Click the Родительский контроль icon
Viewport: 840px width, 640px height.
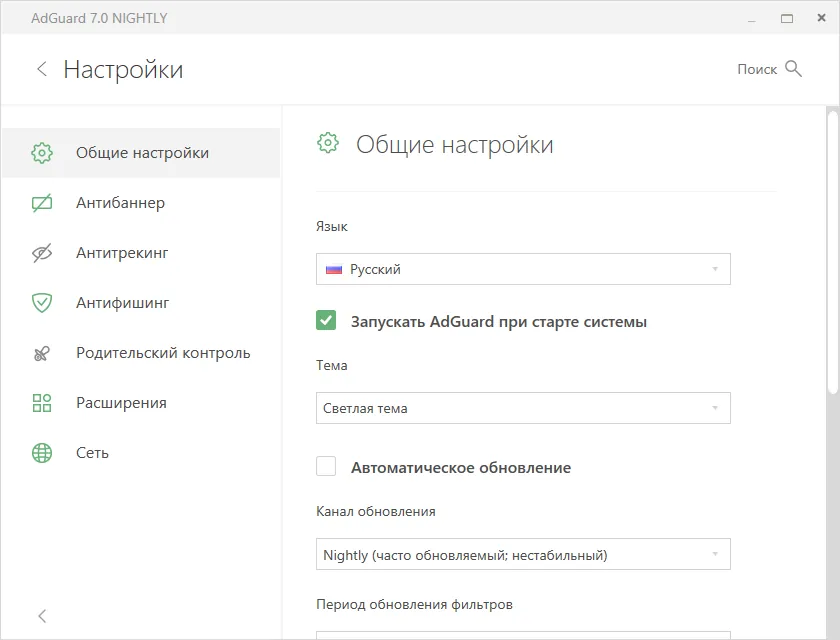[x=42, y=353]
